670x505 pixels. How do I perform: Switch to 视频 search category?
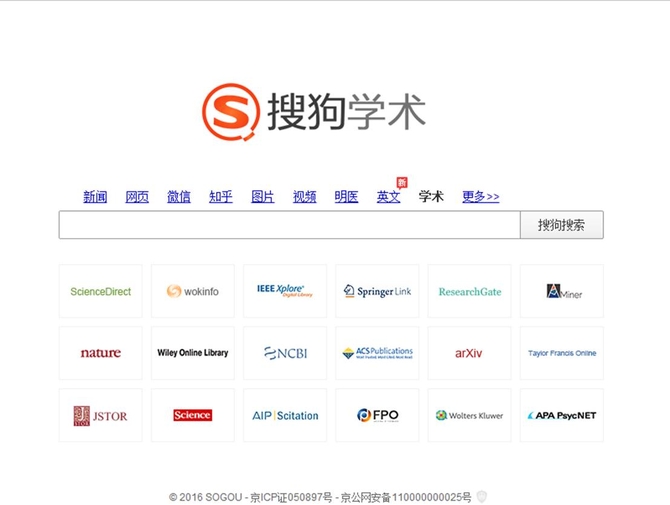tap(304, 197)
